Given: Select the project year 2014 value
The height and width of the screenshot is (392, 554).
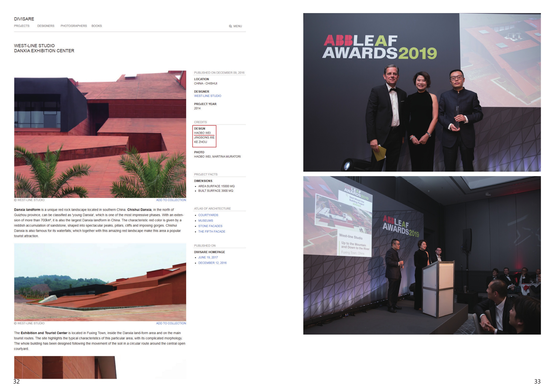Looking at the screenshot, I should point(197,108).
